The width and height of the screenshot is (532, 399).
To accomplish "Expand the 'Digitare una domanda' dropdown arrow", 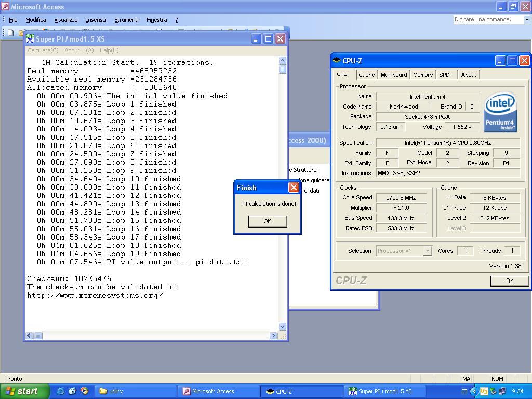I will click(x=527, y=20).
